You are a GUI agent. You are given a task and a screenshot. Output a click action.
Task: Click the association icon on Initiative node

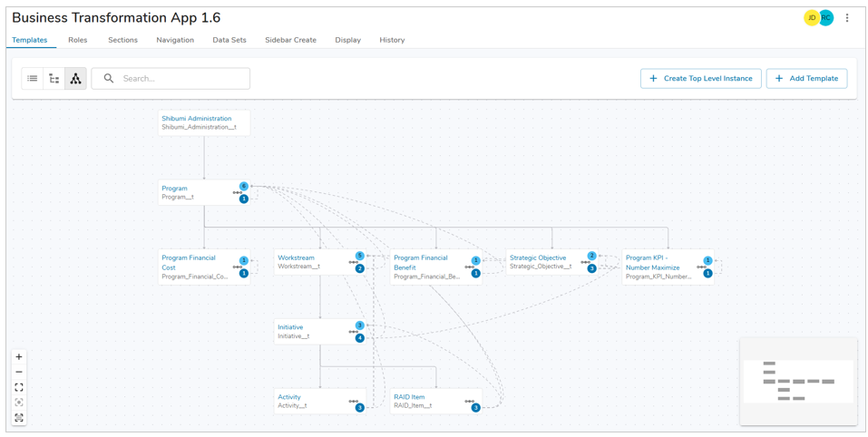[x=353, y=332]
